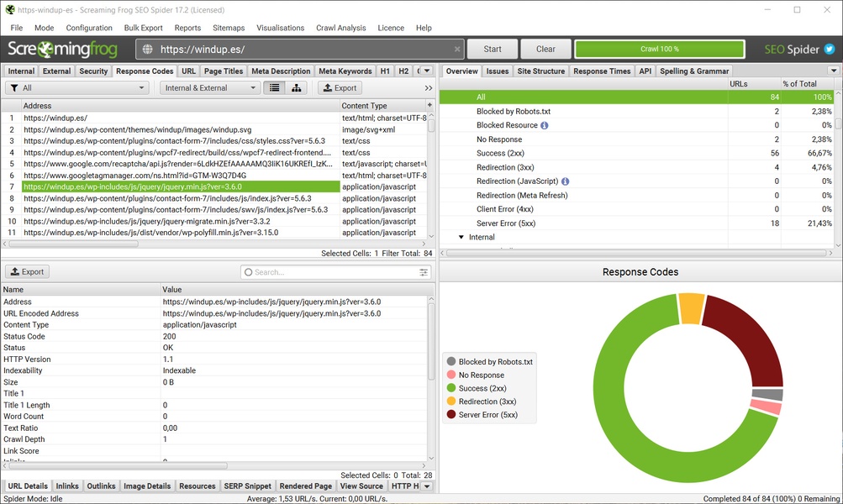Image resolution: width=843 pixels, height=504 pixels.
Task: Click the lower panel Export button
Action: pos(28,272)
